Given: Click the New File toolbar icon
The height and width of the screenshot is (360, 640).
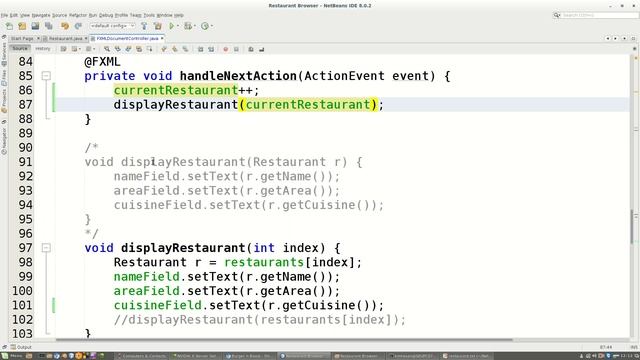Looking at the screenshot, I should (x=9, y=26).
